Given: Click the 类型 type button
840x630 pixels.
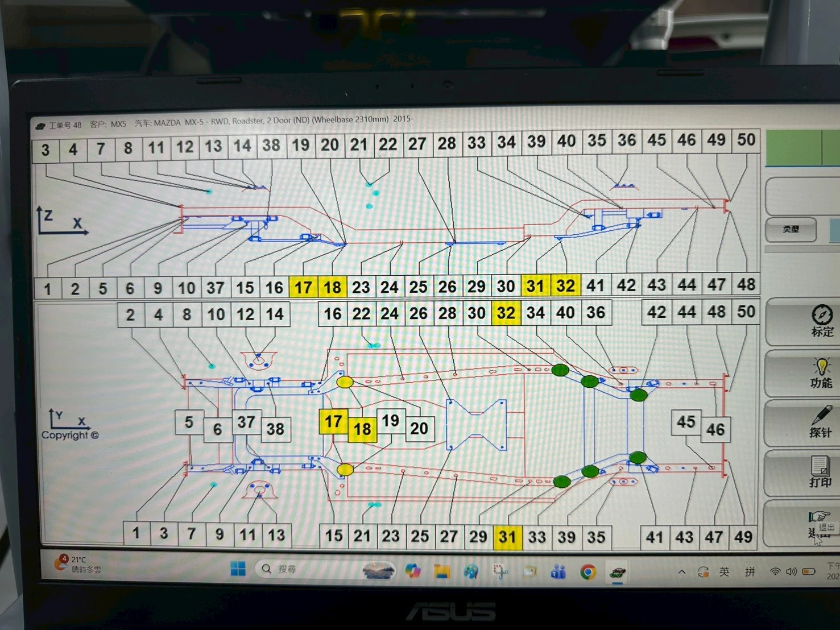Looking at the screenshot, I should tap(791, 229).
